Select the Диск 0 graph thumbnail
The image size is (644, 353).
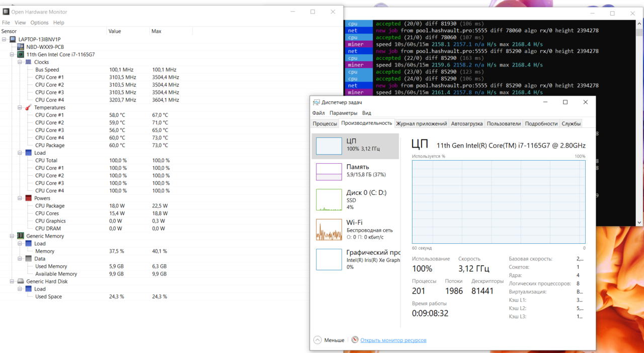pyautogui.click(x=329, y=199)
